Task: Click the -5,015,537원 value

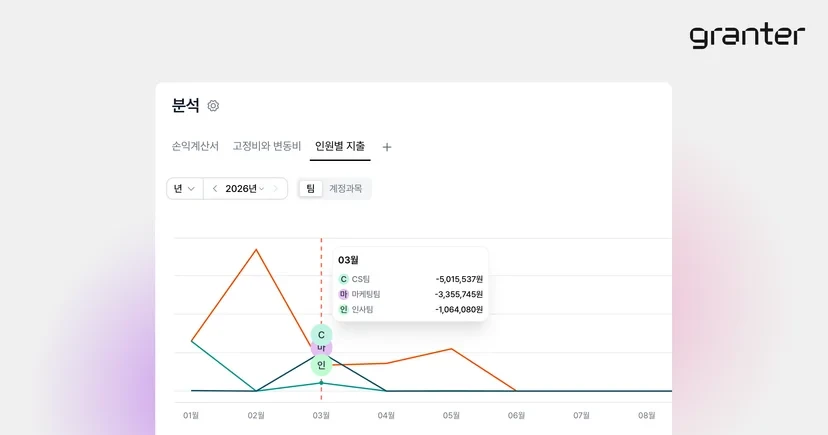Action: click(x=459, y=279)
